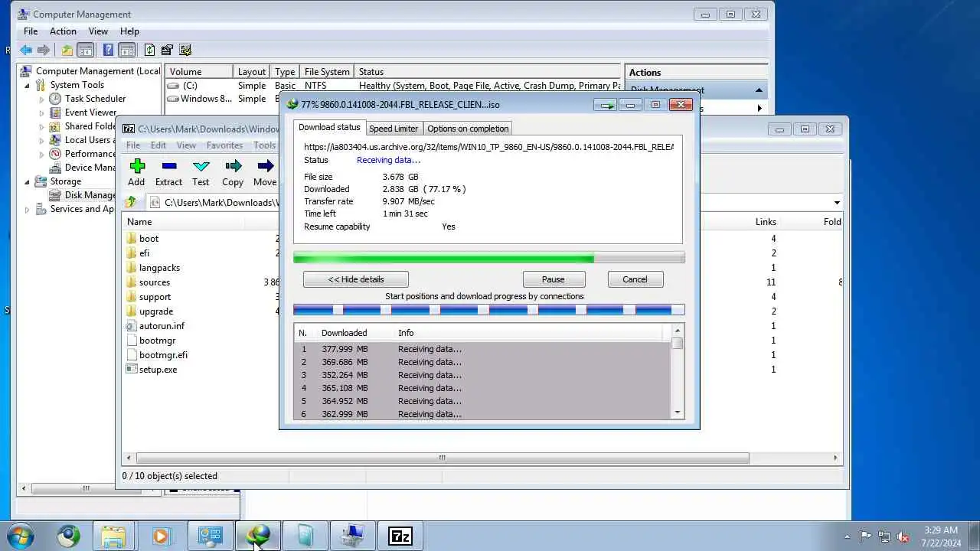Expand the Shared Folders node

(41, 126)
